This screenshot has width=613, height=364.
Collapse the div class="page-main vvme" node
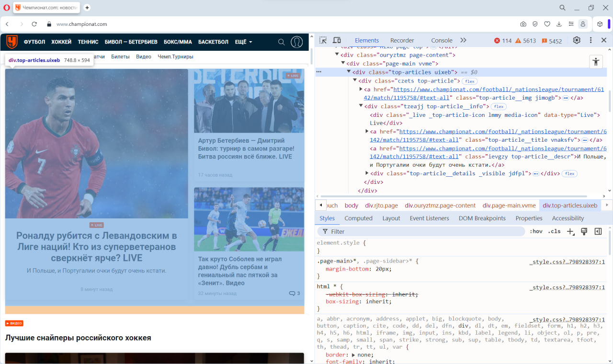(x=343, y=63)
